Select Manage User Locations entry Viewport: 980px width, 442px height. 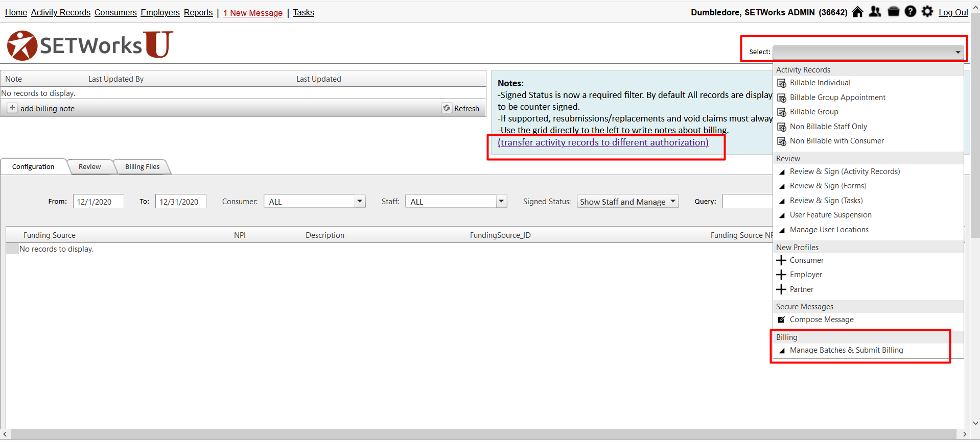click(x=829, y=230)
